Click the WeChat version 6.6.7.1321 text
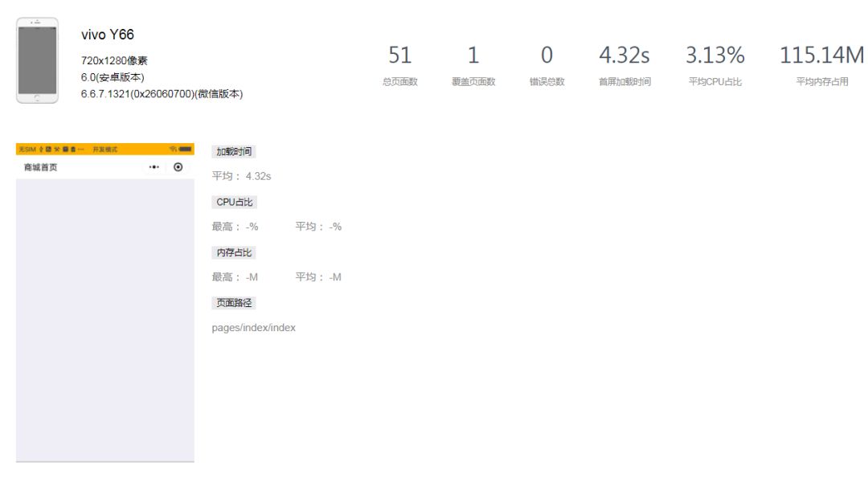The width and height of the screenshot is (868, 504). click(162, 93)
